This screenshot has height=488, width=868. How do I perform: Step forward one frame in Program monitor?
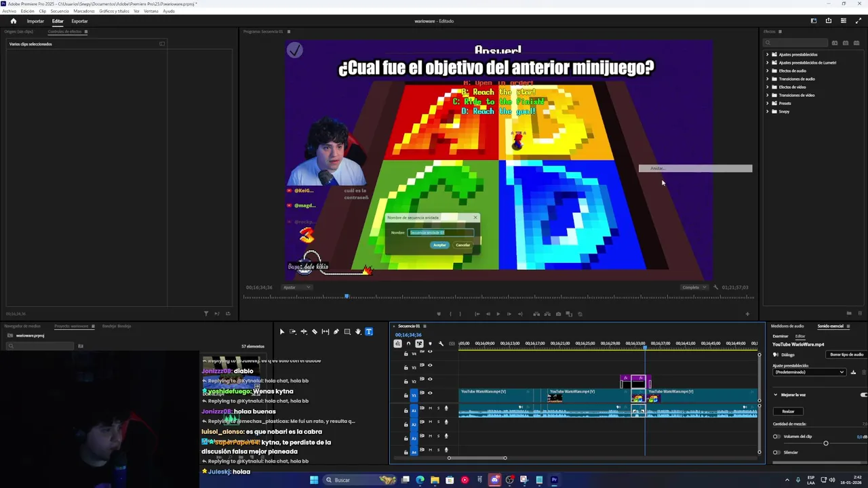click(x=509, y=314)
